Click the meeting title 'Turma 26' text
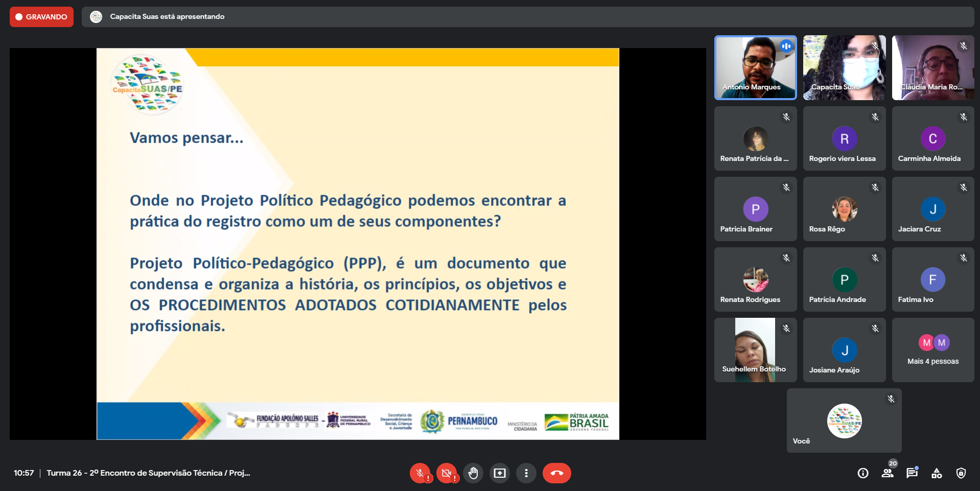This screenshot has width=980, height=491. 148,473
